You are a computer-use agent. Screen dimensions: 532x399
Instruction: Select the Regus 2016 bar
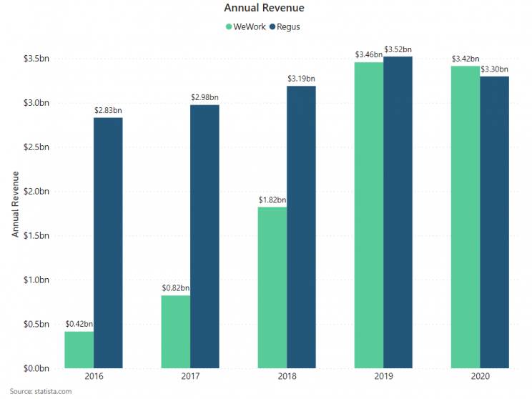[x=108, y=243]
